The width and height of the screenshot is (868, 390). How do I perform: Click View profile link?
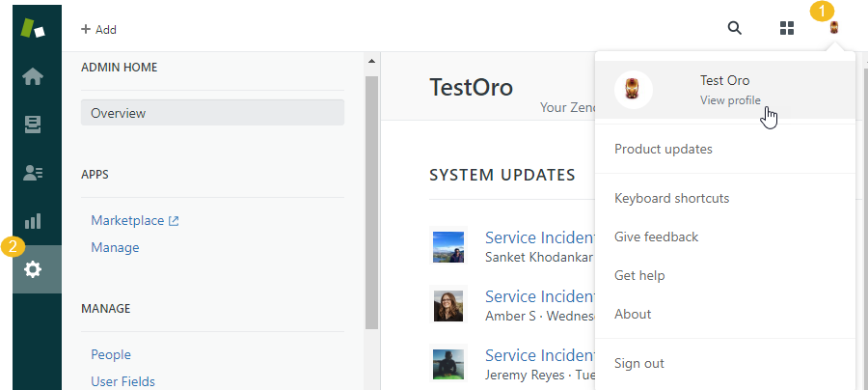[730, 100]
